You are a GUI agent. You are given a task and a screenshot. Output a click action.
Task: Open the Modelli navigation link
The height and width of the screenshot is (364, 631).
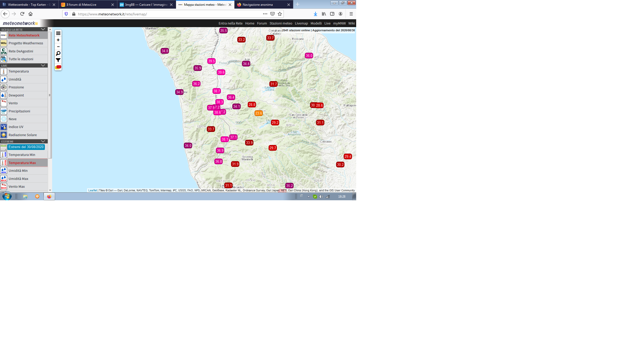coord(316,23)
